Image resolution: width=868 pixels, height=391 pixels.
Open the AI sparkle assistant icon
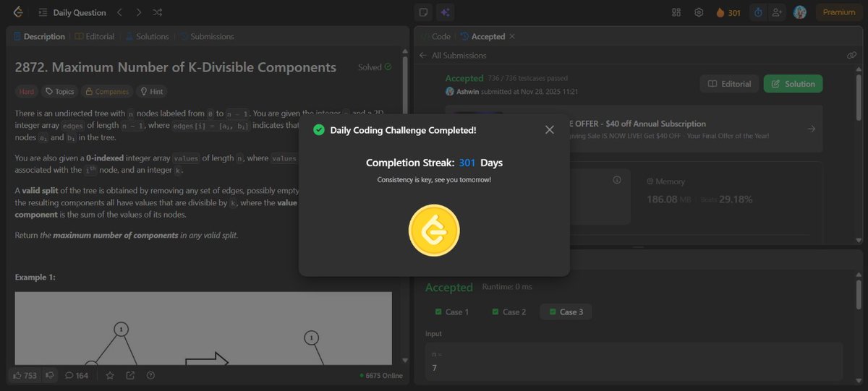coord(445,12)
